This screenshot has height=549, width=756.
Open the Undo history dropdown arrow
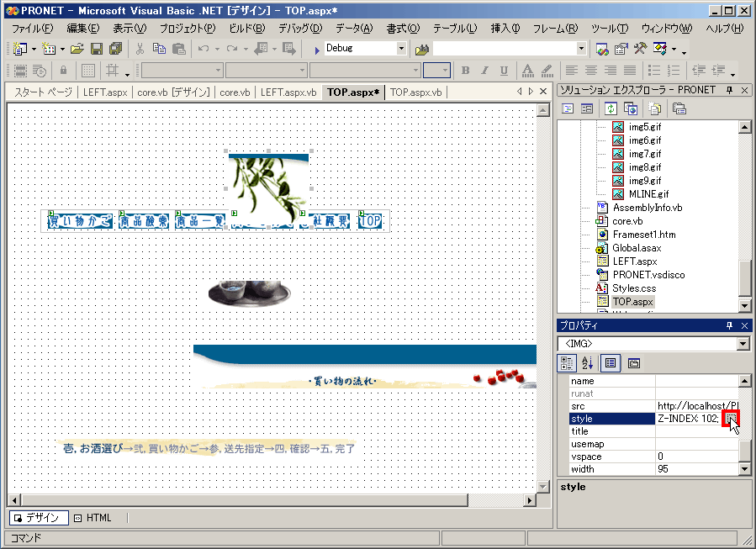pos(217,49)
